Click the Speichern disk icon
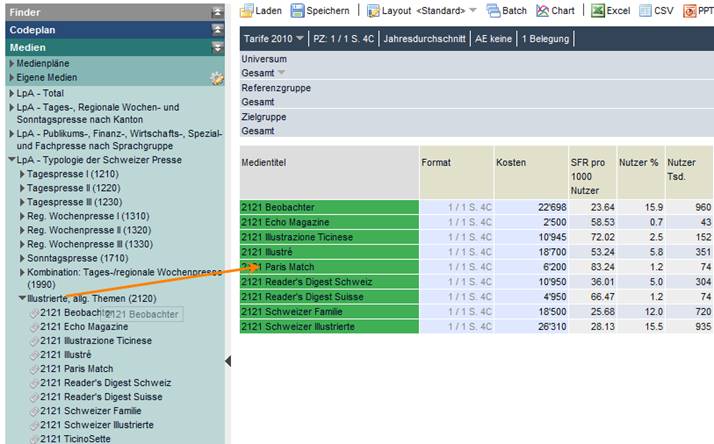 pyautogui.click(x=297, y=10)
